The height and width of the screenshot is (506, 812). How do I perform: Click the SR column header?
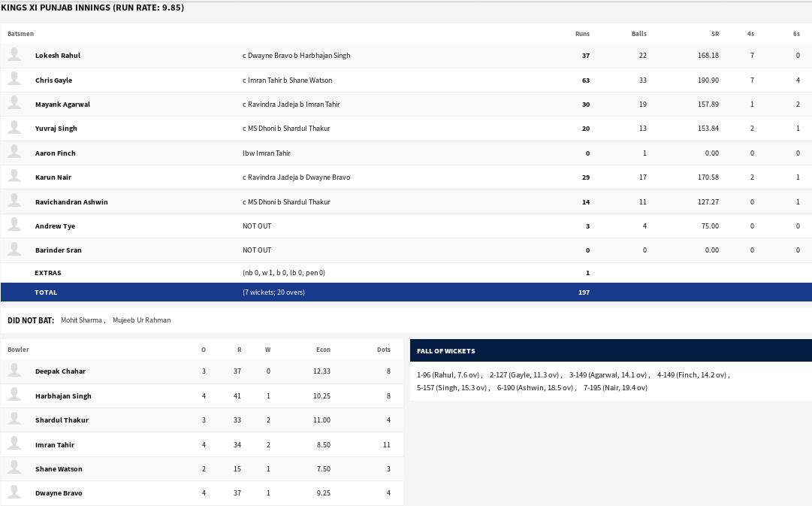click(714, 34)
